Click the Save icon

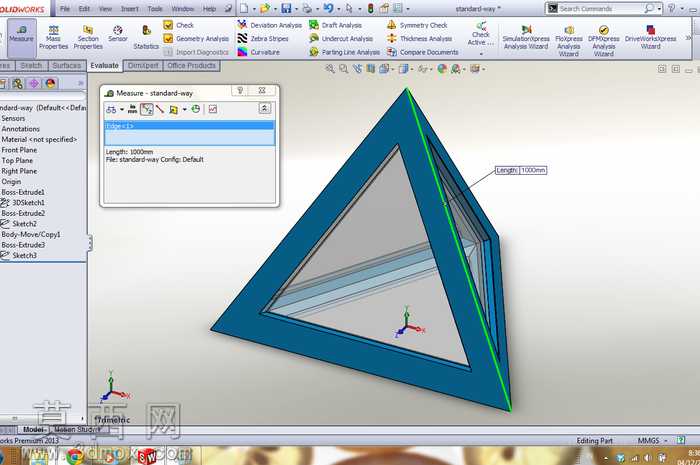pyautogui.click(x=286, y=8)
